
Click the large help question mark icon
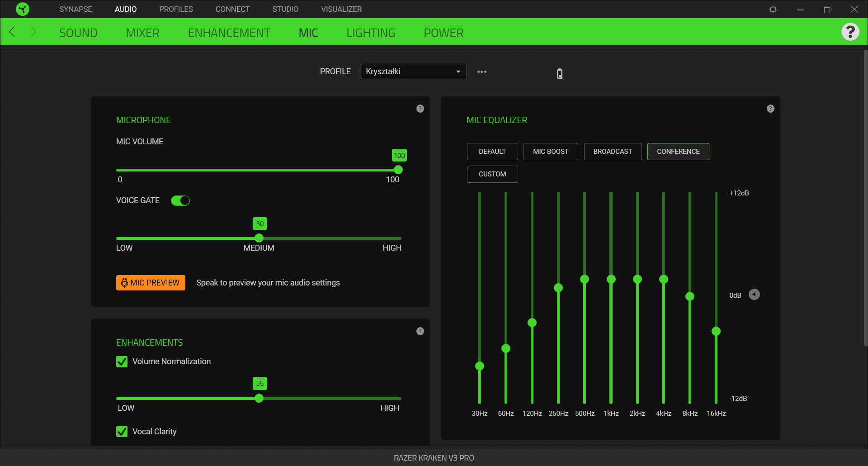coord(850,32)
